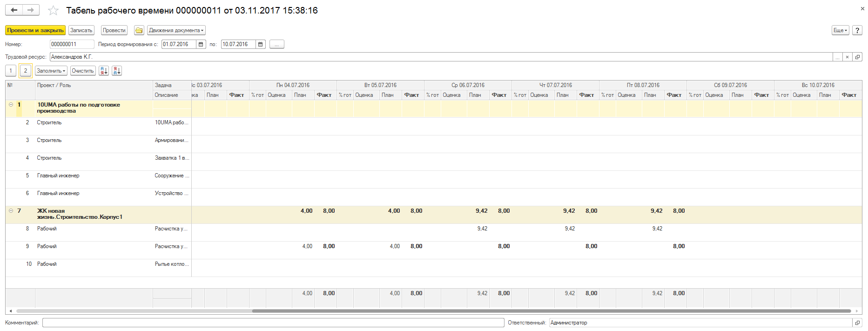Screen dimensions: 868x331
Task: Focus the Номер field
Action: click(72, 44)
